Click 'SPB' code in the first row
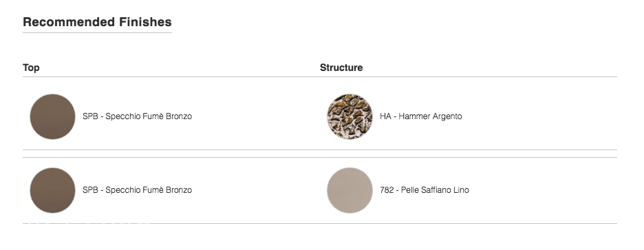 [90, 116]
